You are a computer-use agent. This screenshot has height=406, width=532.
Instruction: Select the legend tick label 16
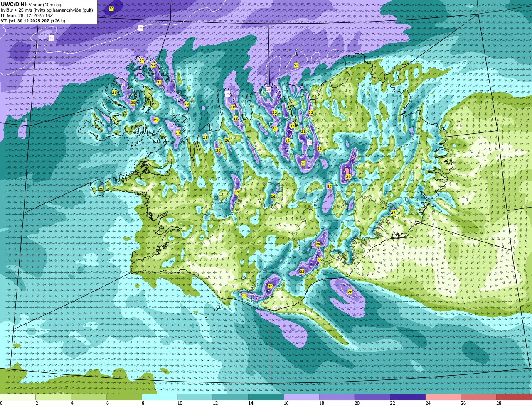click(x=286, y=403)
